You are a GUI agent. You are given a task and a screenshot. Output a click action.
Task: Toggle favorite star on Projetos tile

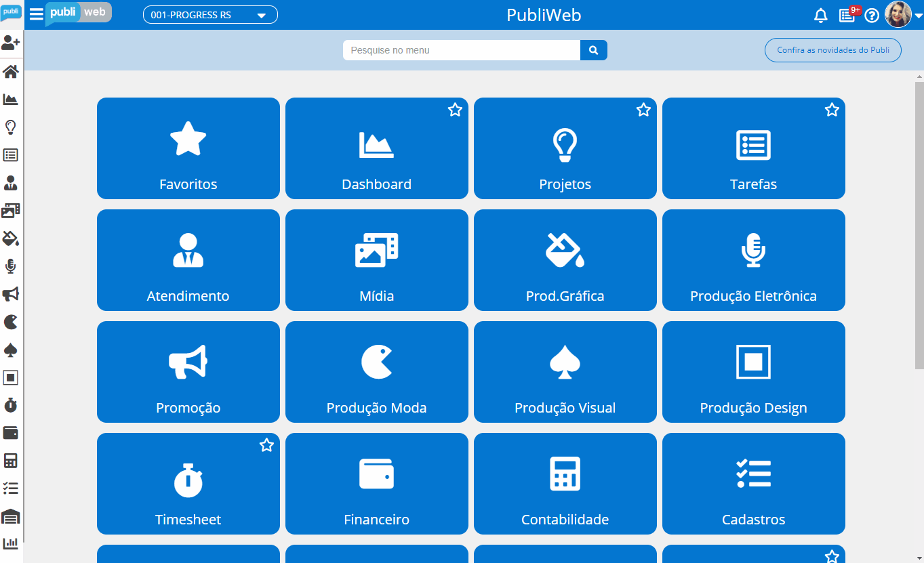(643, 110)
